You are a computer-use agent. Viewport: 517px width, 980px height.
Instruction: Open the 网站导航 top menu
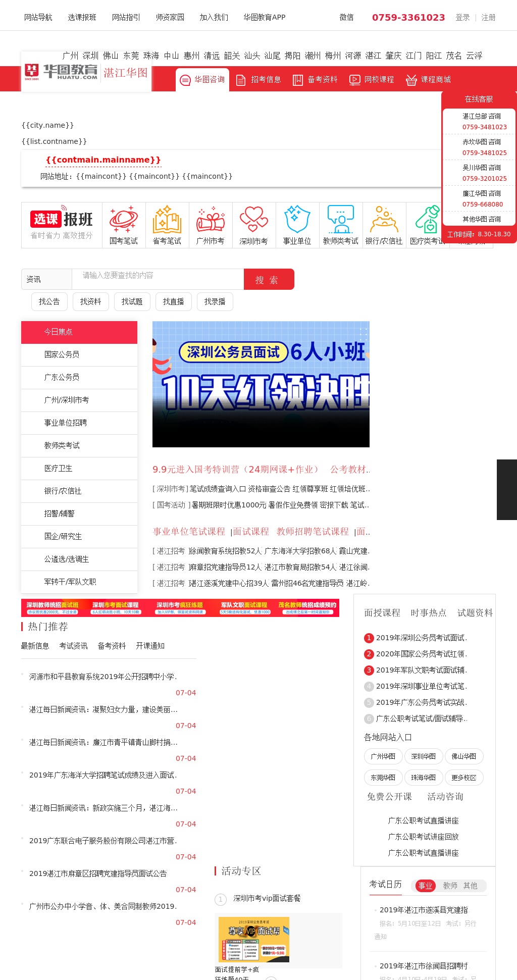(x=38, y=17)
